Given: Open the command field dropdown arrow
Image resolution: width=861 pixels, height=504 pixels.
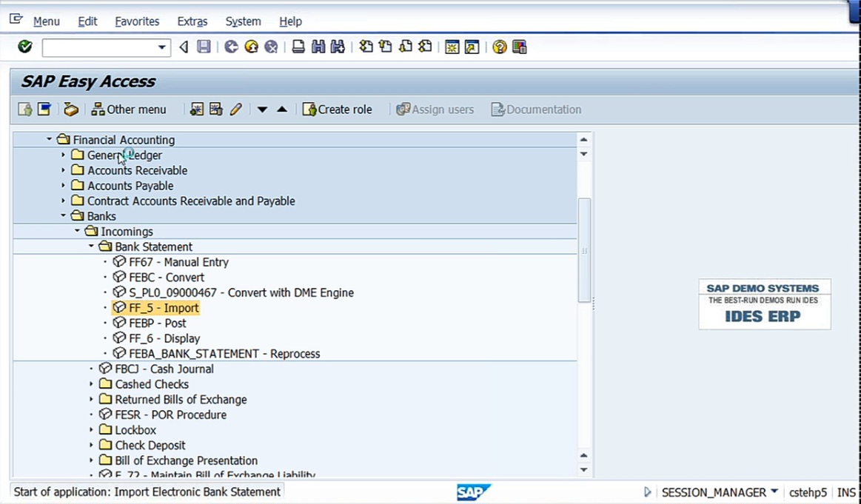Looking at the screenshot, I should pyautogui.click(x=162, y=47).
